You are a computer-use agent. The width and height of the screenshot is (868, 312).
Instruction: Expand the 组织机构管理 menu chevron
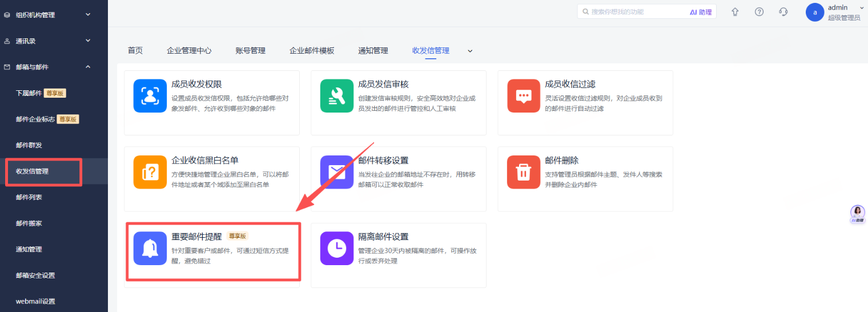coord(88,14)
